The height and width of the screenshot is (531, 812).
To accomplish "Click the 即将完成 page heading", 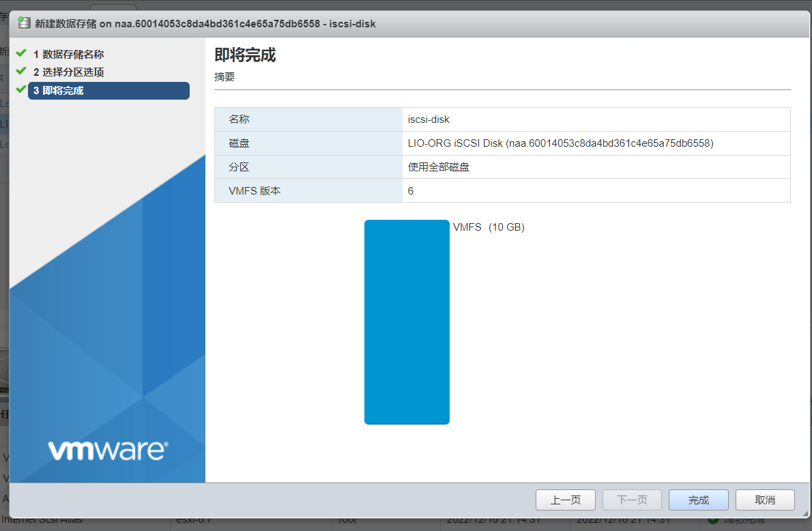I will click(x=245, y=55).
